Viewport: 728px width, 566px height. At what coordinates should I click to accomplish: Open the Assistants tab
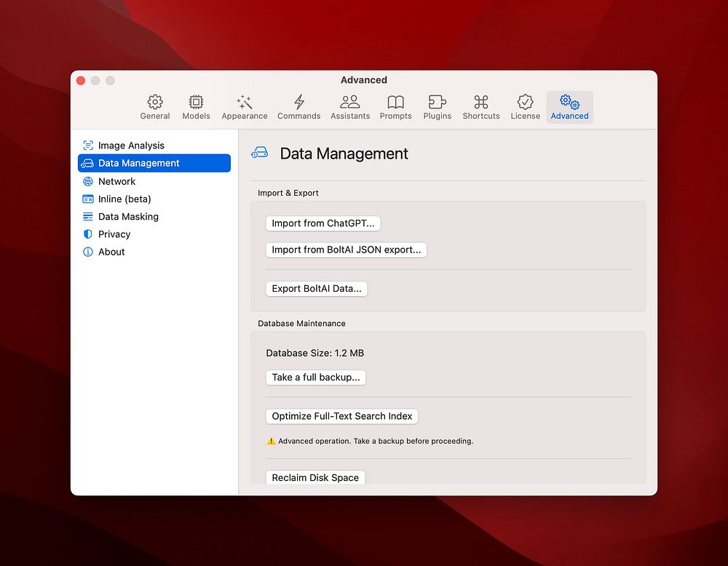(x=350, y=107)
